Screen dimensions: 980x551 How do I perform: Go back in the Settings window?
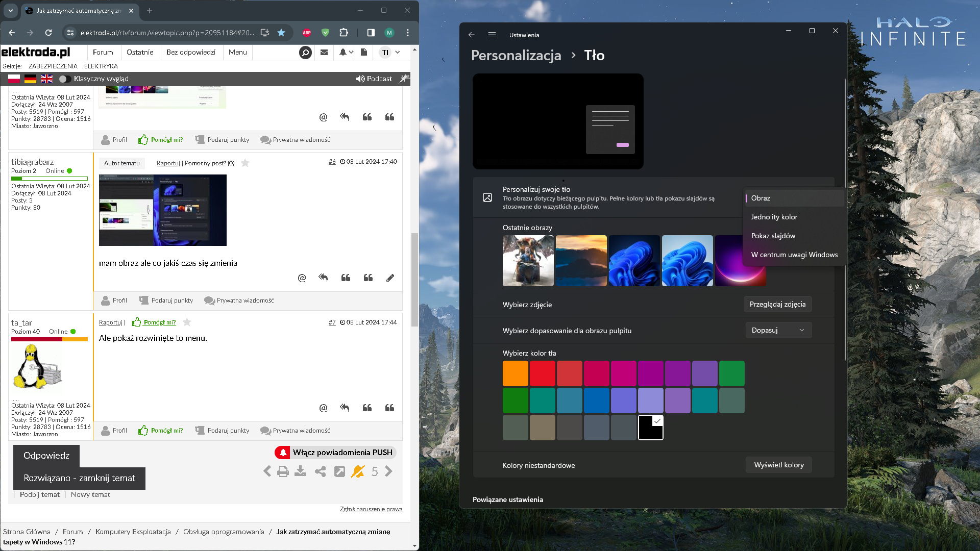click(x=472, y=35)
